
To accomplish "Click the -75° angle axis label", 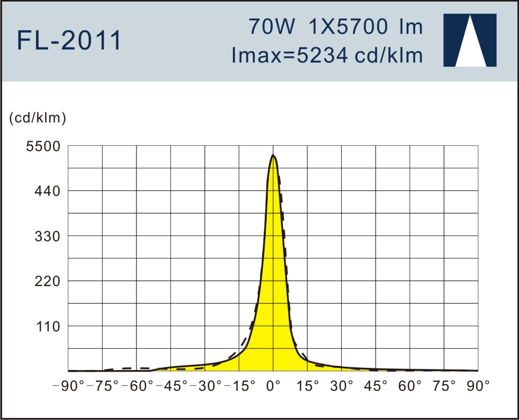I will point(103,387).
